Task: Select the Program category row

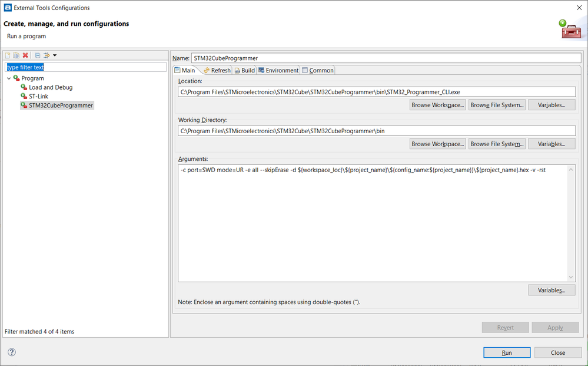Action: point(28,78)
